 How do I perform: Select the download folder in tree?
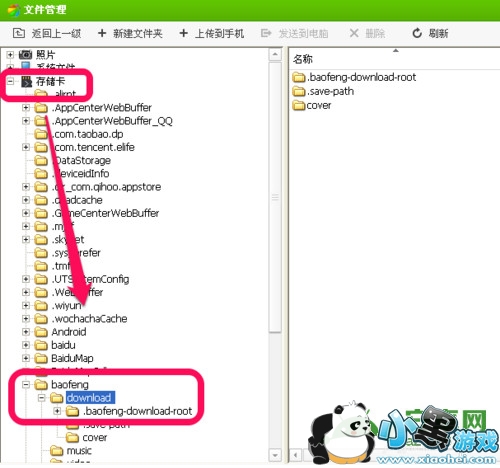click(x=90, y=398)
